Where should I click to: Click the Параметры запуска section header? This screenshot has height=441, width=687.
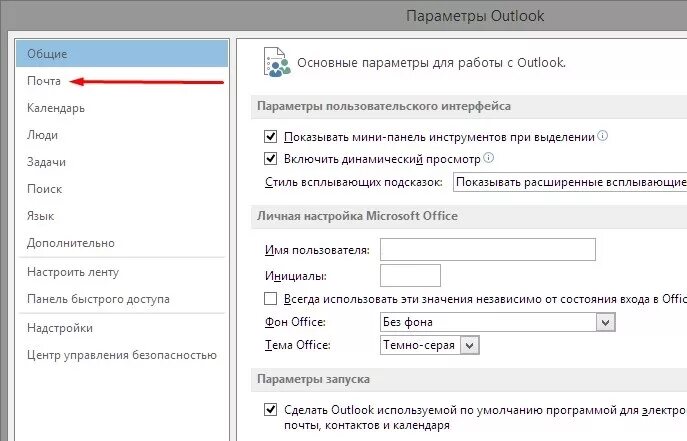click(x=313, y=379)
